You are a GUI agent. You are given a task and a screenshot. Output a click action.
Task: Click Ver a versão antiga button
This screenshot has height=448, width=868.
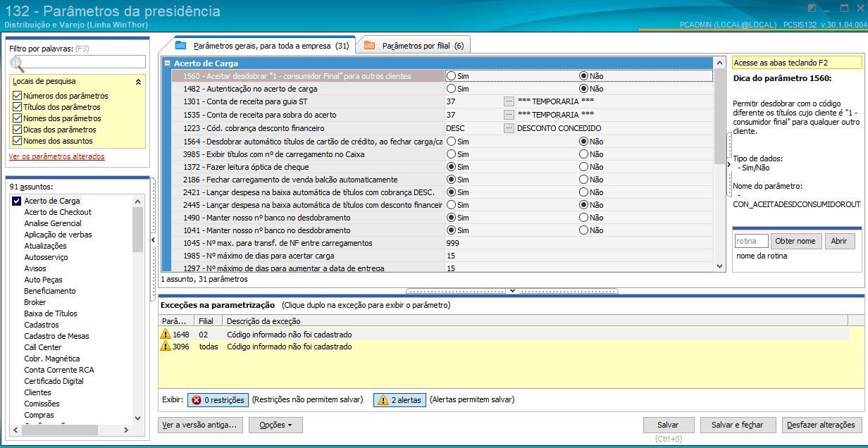tap(201, 425)
